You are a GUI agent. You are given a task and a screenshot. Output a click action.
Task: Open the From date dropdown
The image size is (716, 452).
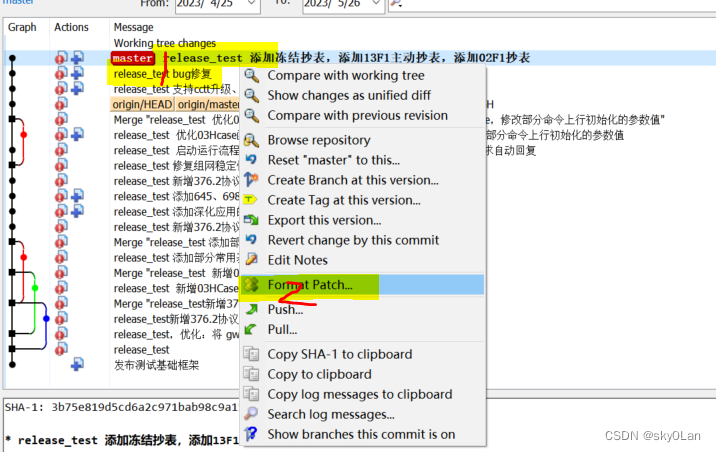[251, 4]
